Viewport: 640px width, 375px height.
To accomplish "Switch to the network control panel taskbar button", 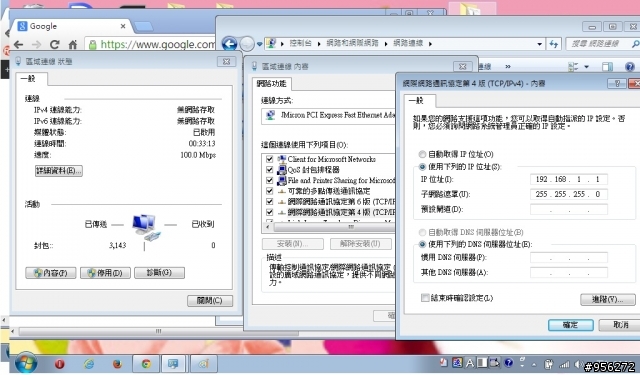I will pos(174,363).
